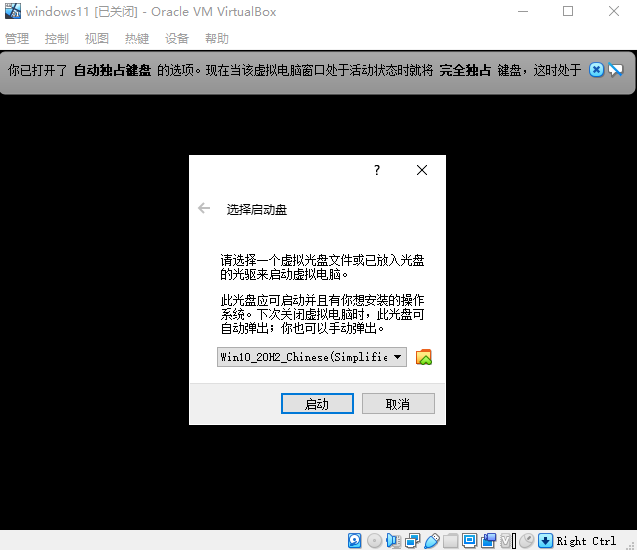Click the shared folders status icon

(451, 541)
